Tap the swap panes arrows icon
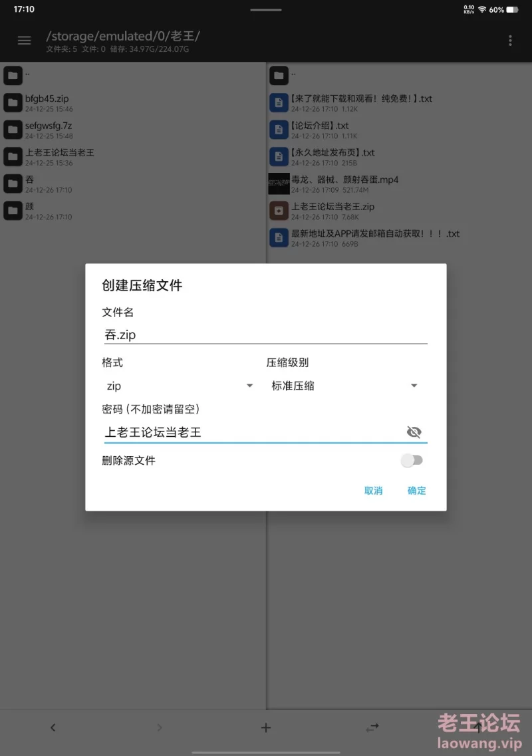 tap(372, 727)
